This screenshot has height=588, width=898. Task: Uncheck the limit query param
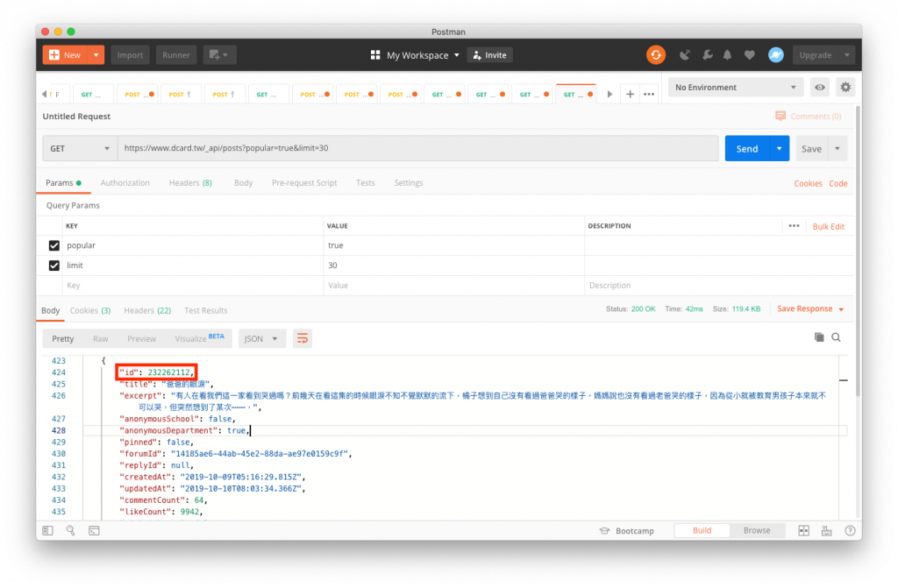pyautogui.click(x=53, y=266)
